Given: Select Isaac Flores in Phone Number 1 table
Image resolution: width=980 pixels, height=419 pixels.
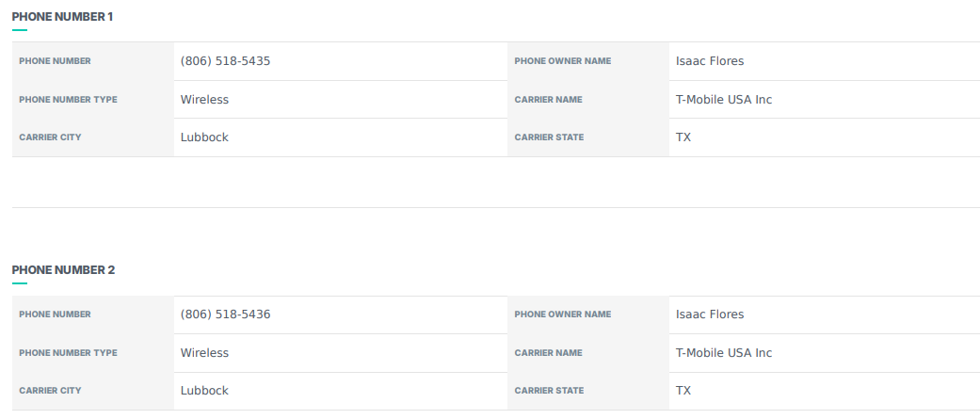Looking at the screenshot, I should tap(710, 61).
